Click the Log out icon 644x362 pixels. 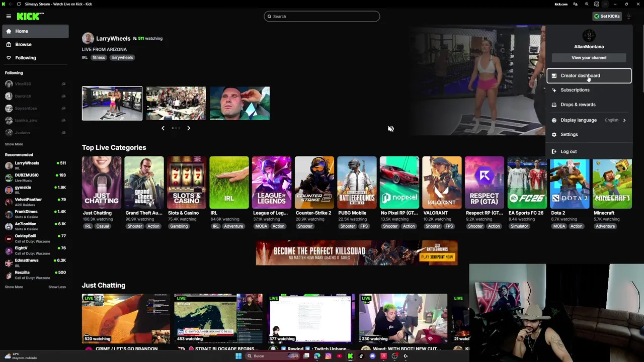coord(554,151)
